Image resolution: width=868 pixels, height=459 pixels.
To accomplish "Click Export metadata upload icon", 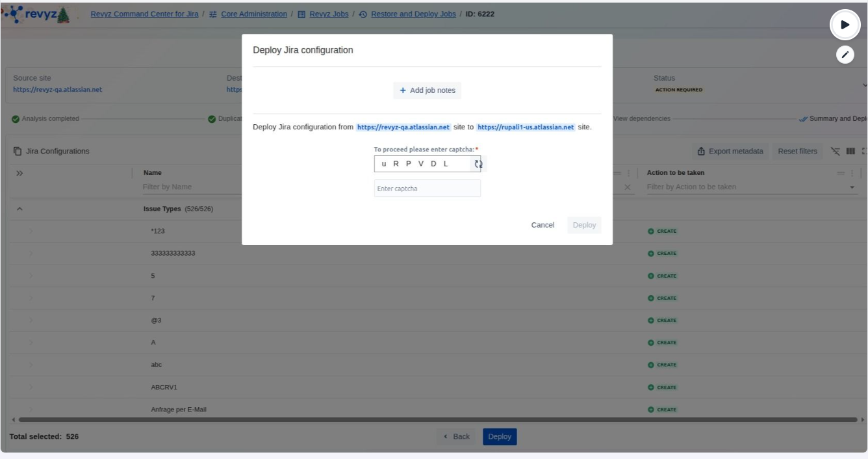I will tap(702, 151).
